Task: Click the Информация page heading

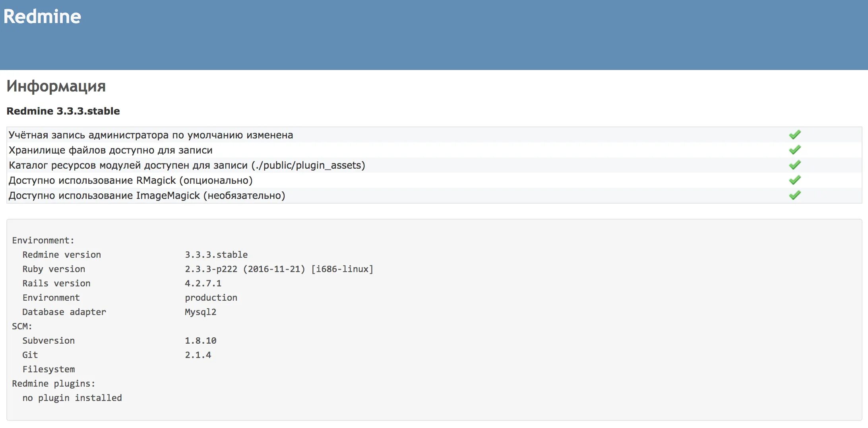Action: point(56,86)
